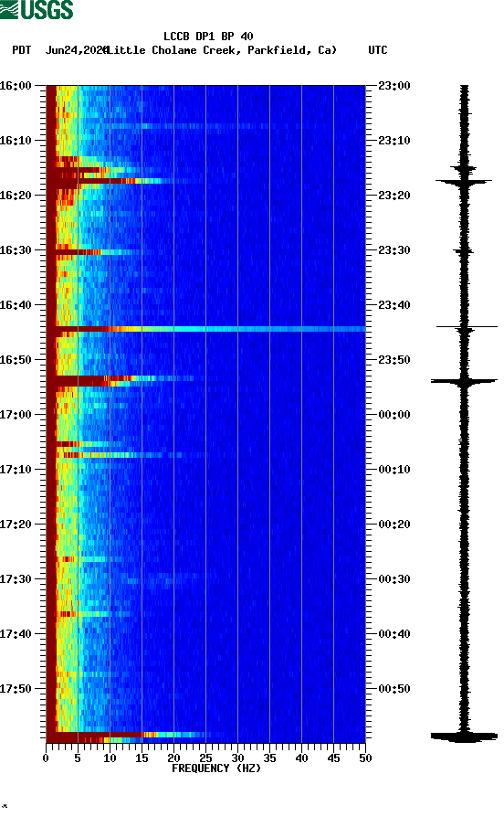
Task: Click the '00:00' UTC time label
Action: pyautogui.click(x=394, y=415)
